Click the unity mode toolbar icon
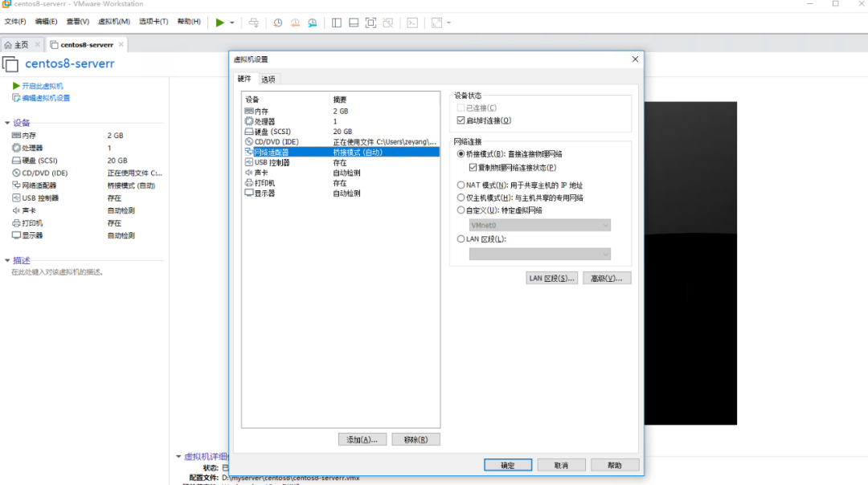 pyautogui.click(x=388, y=22)
